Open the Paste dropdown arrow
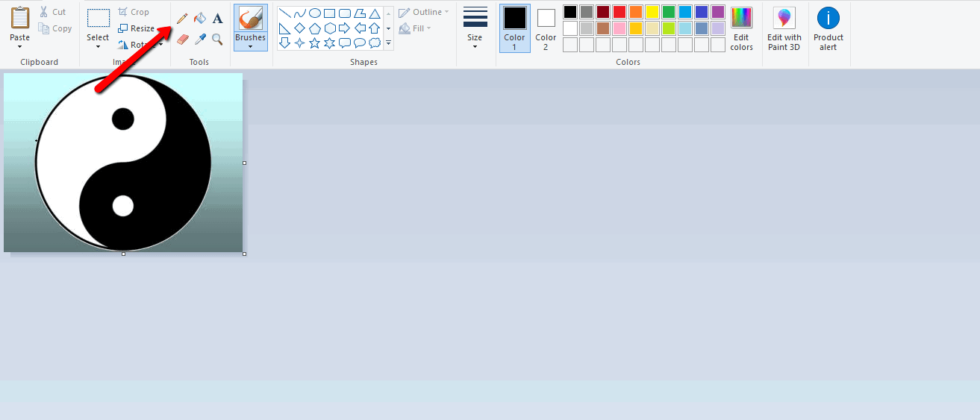This screenshot has width=980, height=420. point(20,46)
